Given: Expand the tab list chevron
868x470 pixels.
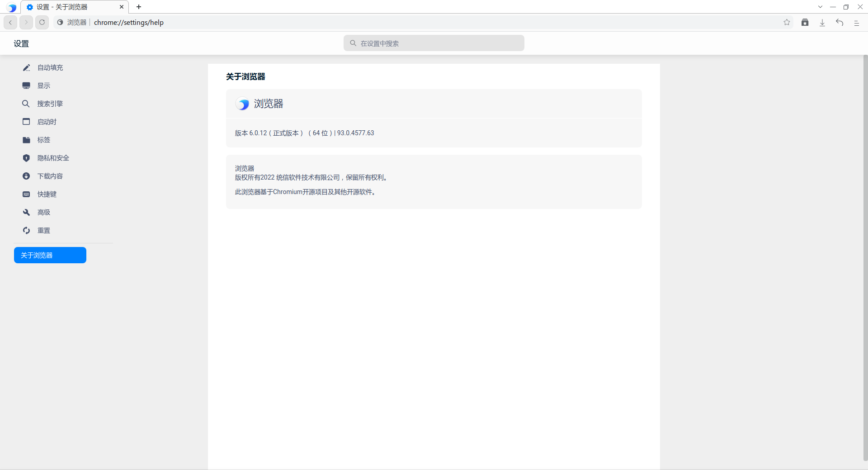Looking at the screenshot, I should tap(820, 7).
